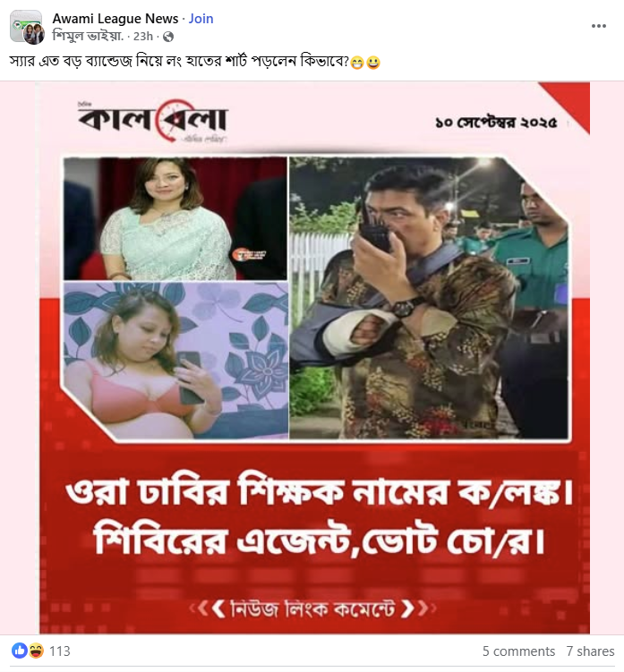Click the Kalbela logo in the image
Screen dimensions: 624x672
153,121
